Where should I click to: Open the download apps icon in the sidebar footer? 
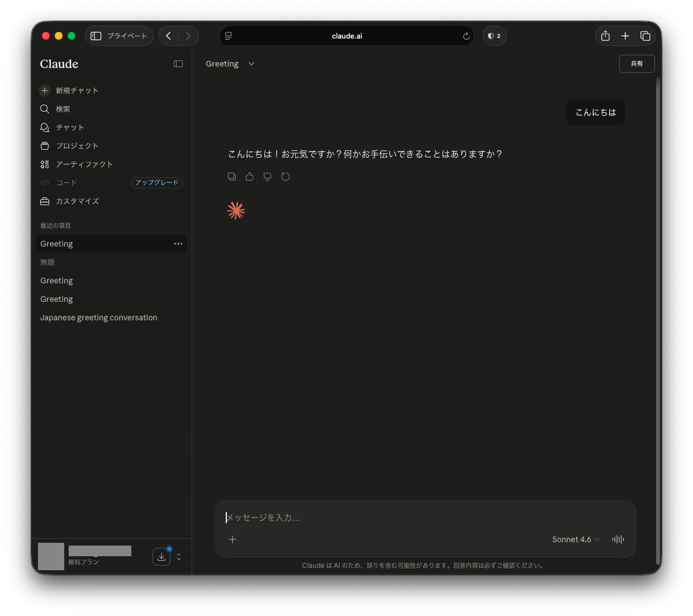[162, 557]
